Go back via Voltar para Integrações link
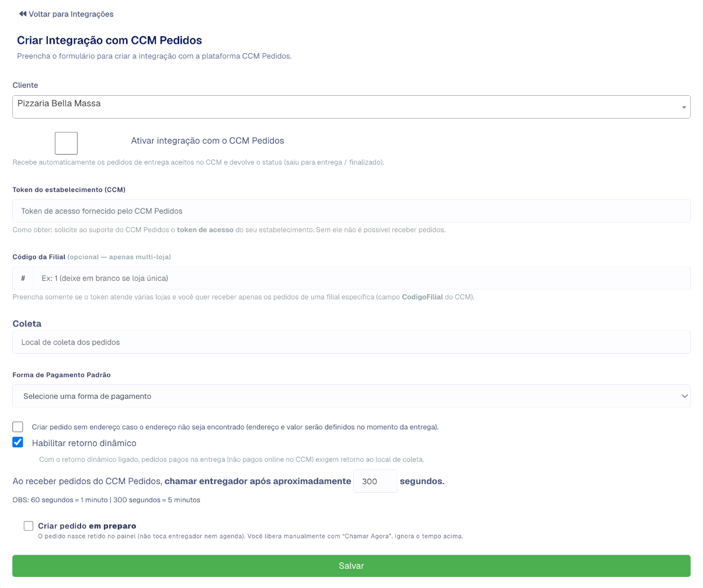 click(x=66, y=13)
